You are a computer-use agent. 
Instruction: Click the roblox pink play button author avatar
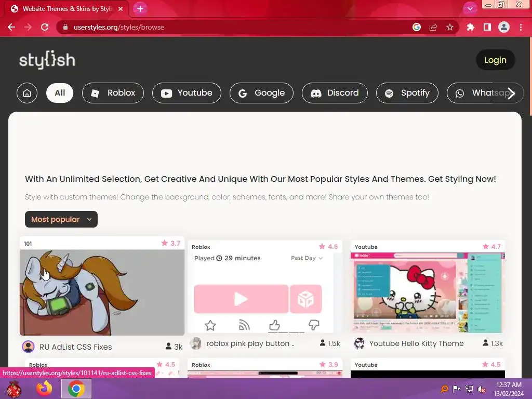[x=196, y=343]
